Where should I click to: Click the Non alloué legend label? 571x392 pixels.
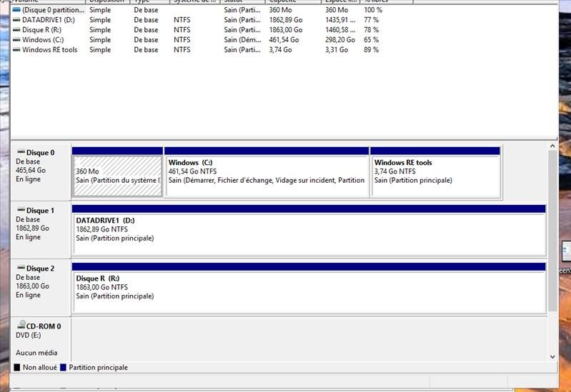tap(40, 367)
